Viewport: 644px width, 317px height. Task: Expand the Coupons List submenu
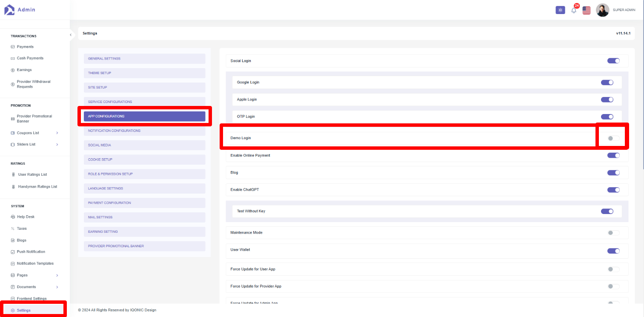[57, 133]
